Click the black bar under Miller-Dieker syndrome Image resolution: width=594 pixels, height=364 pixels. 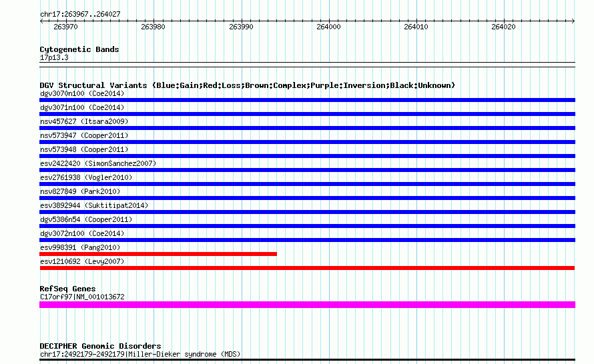(x=307, y=360)
